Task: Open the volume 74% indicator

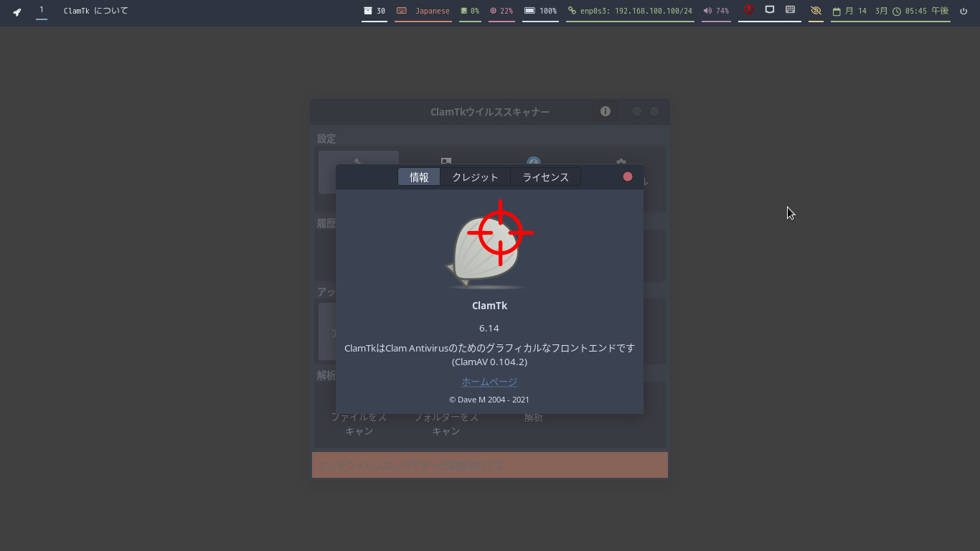Action: coord(716,11)
